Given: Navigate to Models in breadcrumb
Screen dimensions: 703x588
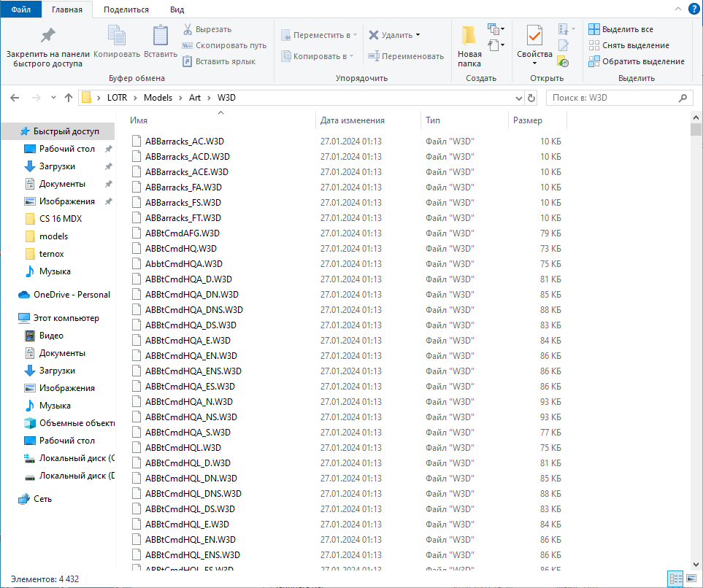Looking at the screenshot, I should tap(158, 98).
